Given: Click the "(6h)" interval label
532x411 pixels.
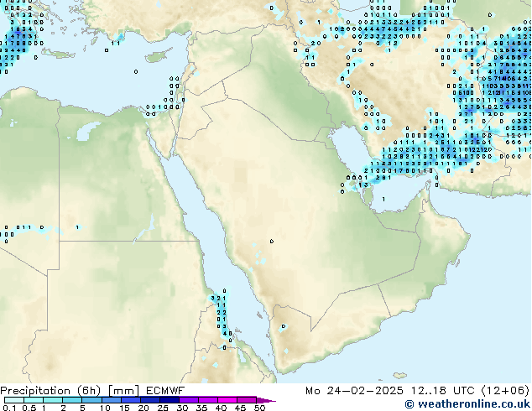Looking at the screenshot, I should tap(89, 391).
